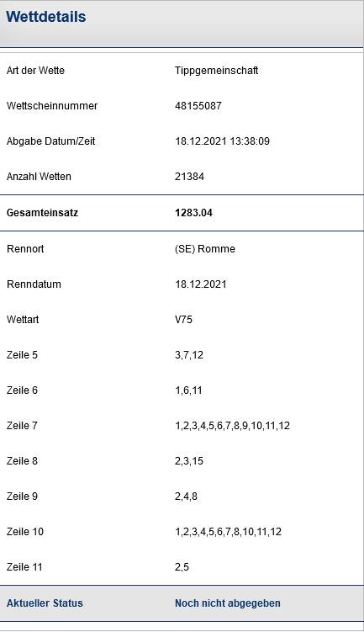Screen dimensions: 364x632
Task: Select the Zeile 10 selection list
Action: pyautogui.click(x=228, y=532)
